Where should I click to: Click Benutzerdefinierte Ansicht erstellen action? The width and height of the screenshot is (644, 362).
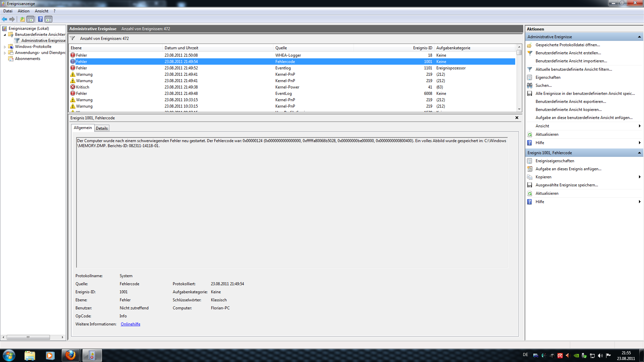(x=568, y=53)
